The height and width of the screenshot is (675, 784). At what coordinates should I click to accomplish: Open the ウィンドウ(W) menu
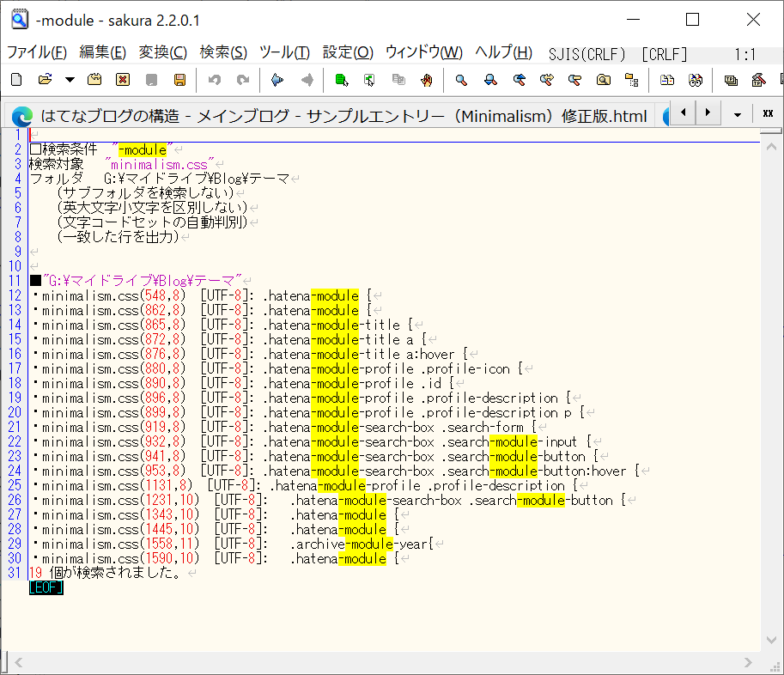424,52
